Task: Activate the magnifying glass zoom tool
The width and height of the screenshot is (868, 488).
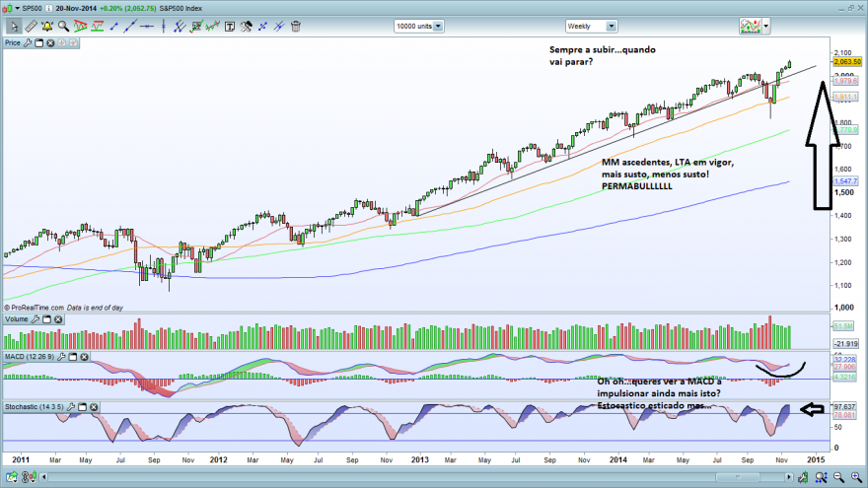Action: coord(64,26)
